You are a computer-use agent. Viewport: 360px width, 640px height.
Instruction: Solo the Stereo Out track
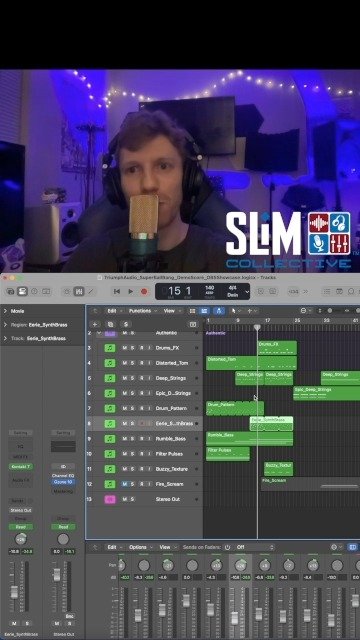[x=132, y=499]
